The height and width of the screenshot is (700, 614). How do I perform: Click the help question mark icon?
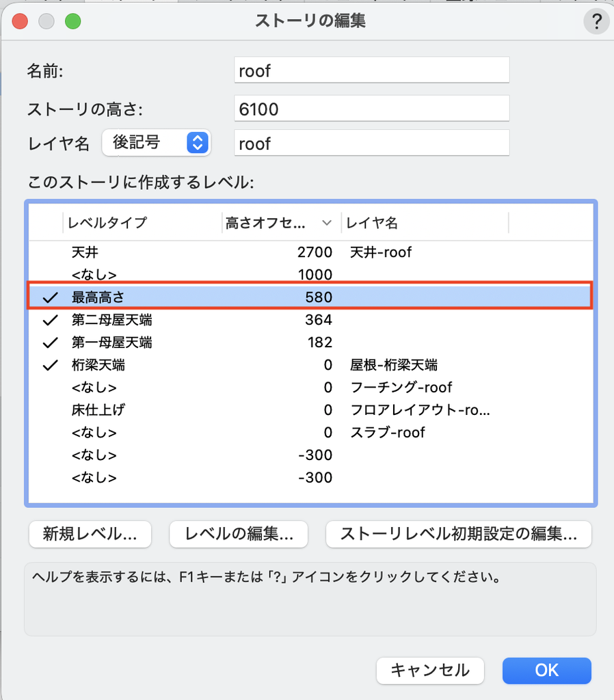[x=596, y=21]
